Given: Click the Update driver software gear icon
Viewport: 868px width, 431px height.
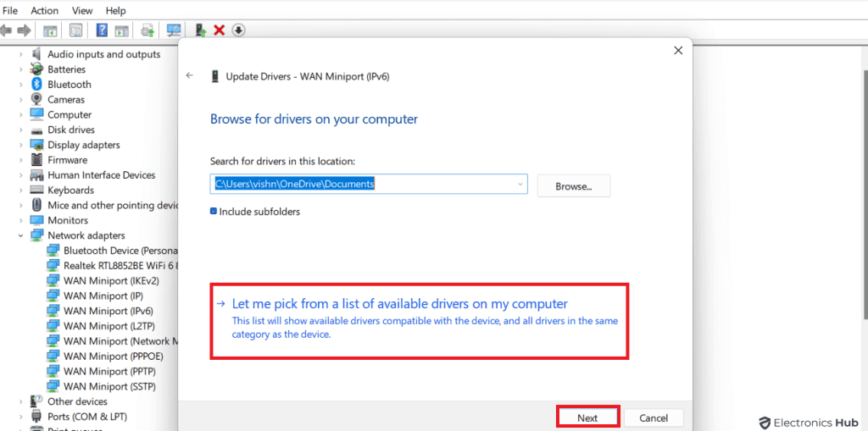Looking at the screenshot, I should tap(147, 30).
